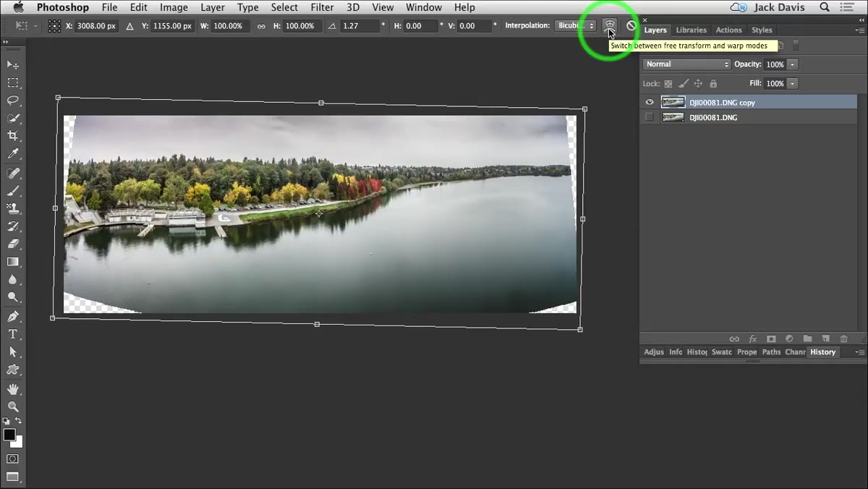Toggle lock image pixels
This screenshot has width=868, height=489.
683,84
